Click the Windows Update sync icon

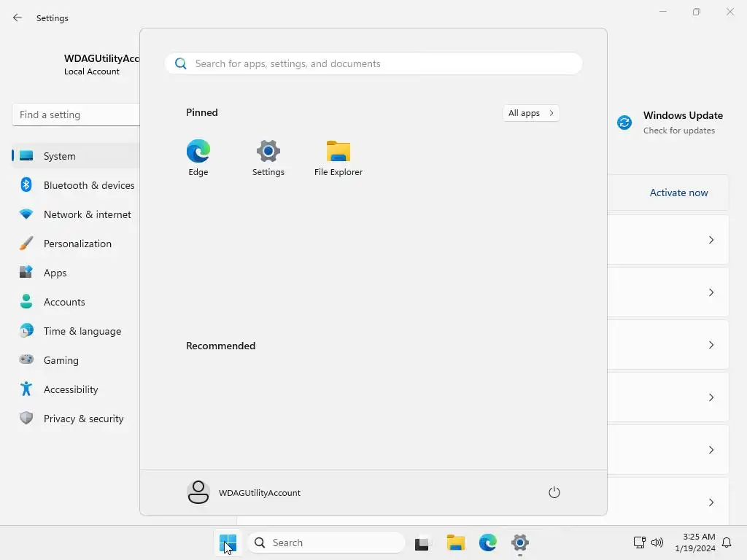click(x=624, y=122)
